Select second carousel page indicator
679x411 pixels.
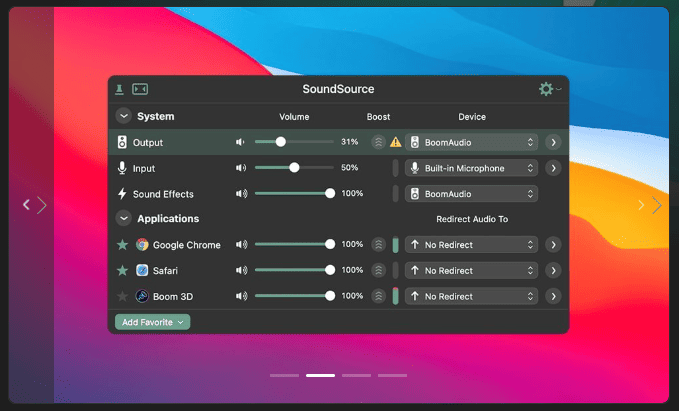pyautogui.click(x=320, y=375)
